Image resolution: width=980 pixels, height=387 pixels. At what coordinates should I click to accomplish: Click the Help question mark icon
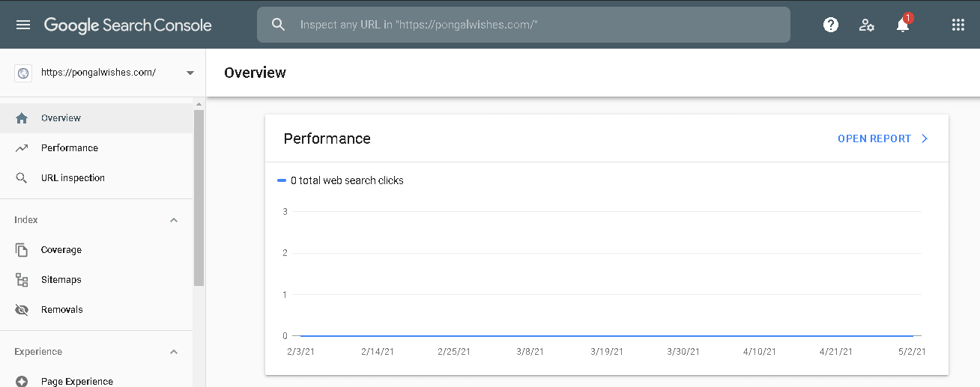[830, 25]
